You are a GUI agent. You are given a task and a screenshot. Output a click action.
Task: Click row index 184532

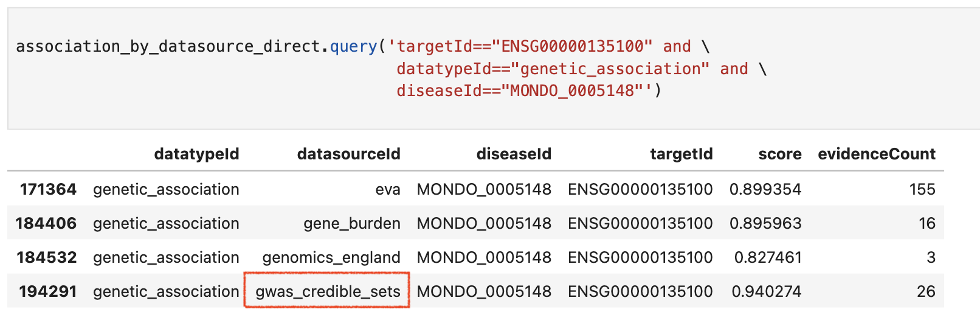pos(47,257)
